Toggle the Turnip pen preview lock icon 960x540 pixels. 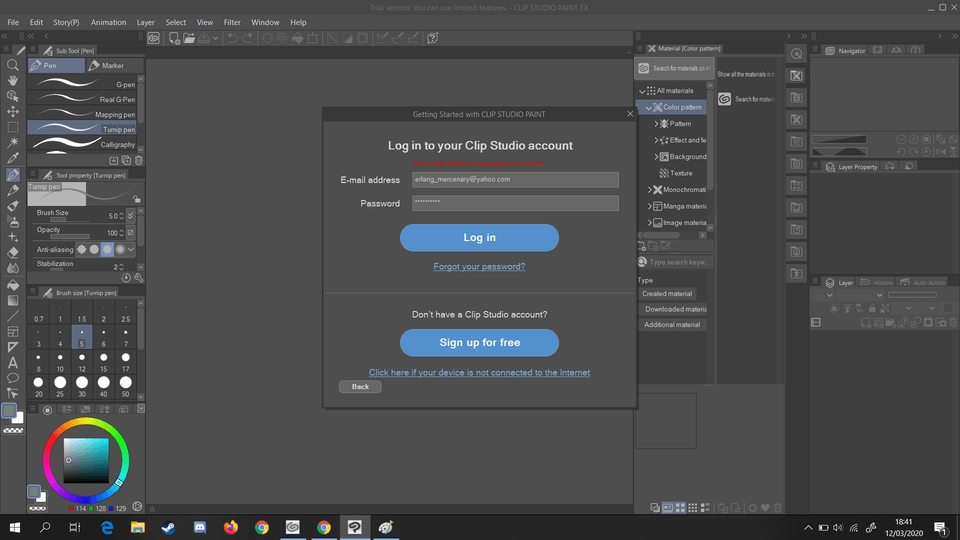pyautogui.click(x=136, y=199)
